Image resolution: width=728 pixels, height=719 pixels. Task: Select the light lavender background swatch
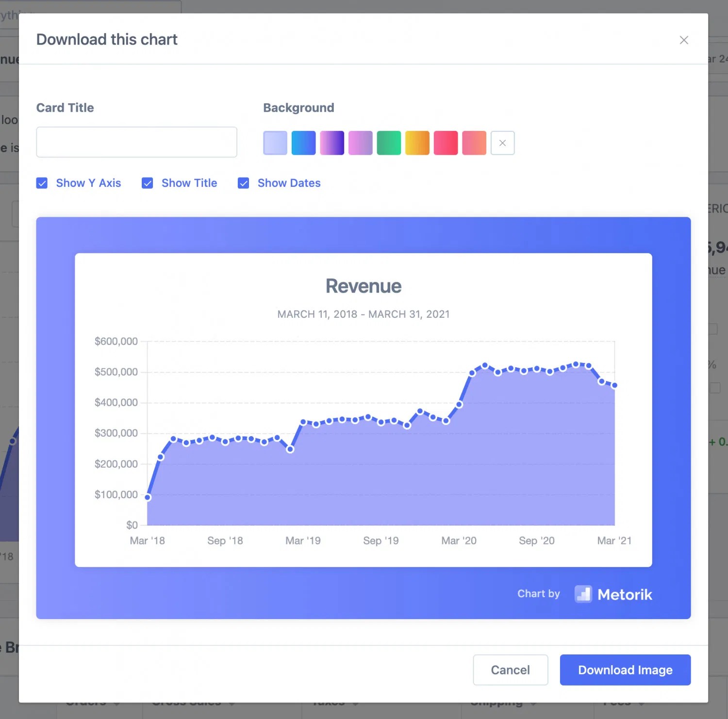[275, 143]
